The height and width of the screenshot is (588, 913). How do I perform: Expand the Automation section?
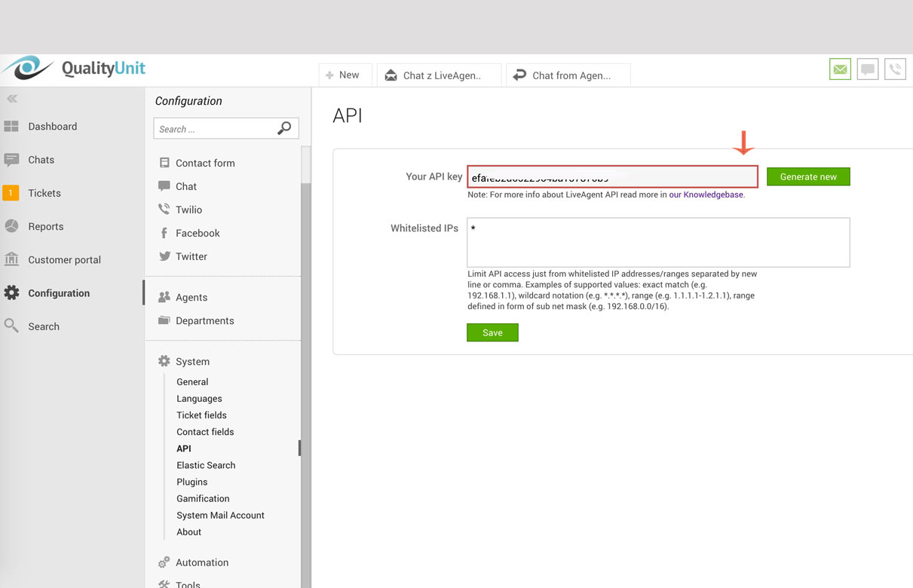201,562
